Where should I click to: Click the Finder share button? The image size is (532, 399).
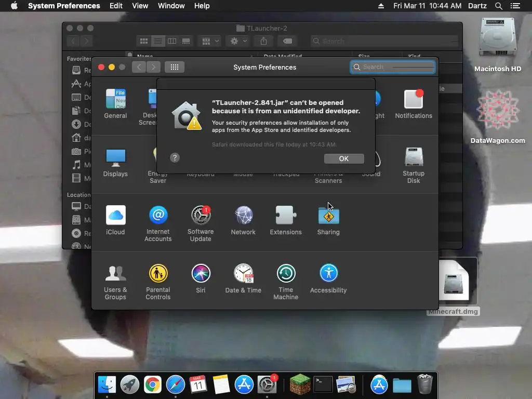[263, 41]
